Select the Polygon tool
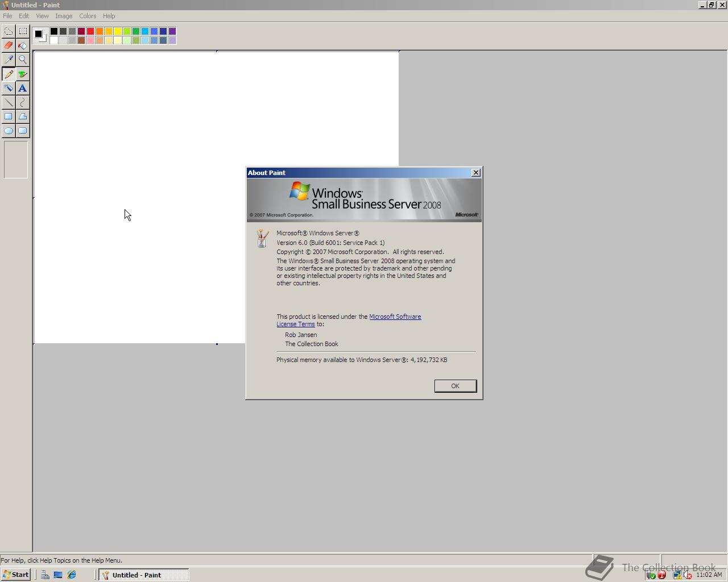 click(23, 117)
